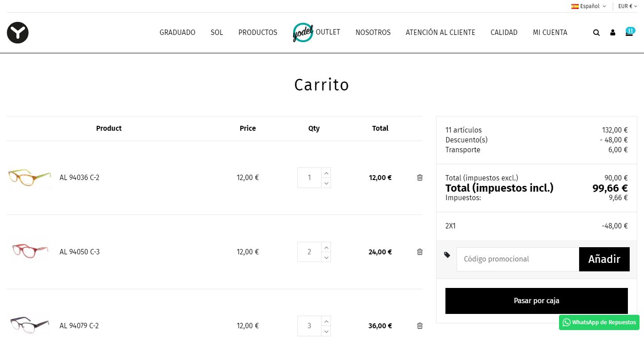Viewport: 644px width, 339px height.
Task: Increase quantity of AL 94079 C-2
Action: [326, 321]
